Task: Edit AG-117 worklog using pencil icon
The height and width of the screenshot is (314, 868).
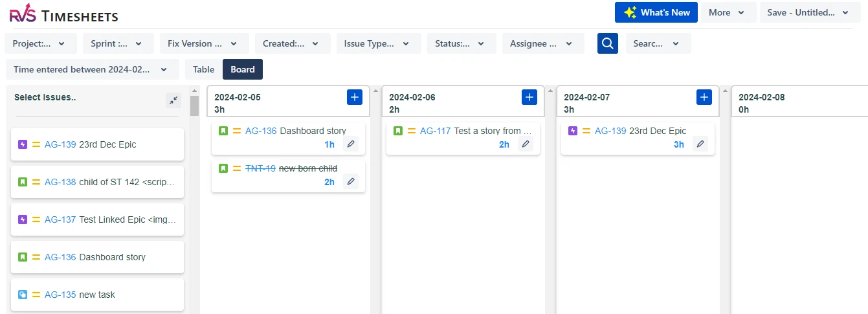Action: (526, 144)
